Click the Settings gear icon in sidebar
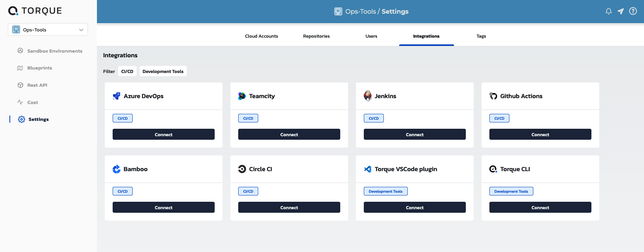Image resolution: width=644 pixels, height=252 pixels. point(22,119)
